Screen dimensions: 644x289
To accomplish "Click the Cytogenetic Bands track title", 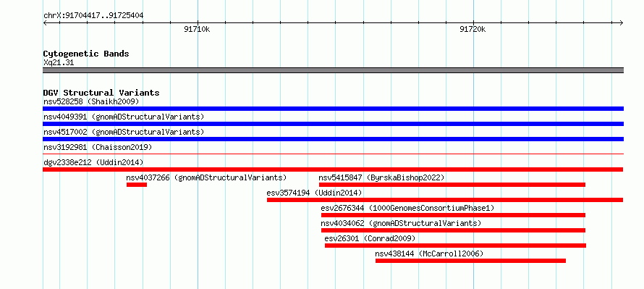I will click(x=86, y=54).
